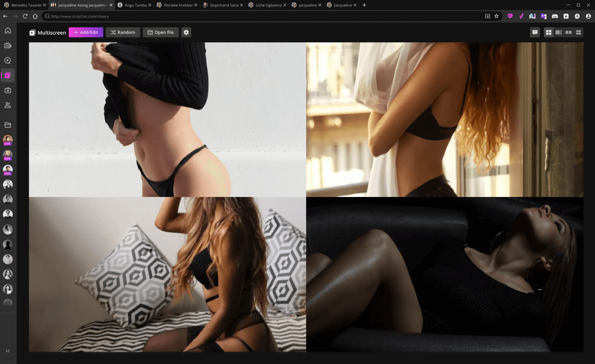Viewport: 595px width, 364px height.
Task: Click the Add/Edit button
Action: click(86, 32)
